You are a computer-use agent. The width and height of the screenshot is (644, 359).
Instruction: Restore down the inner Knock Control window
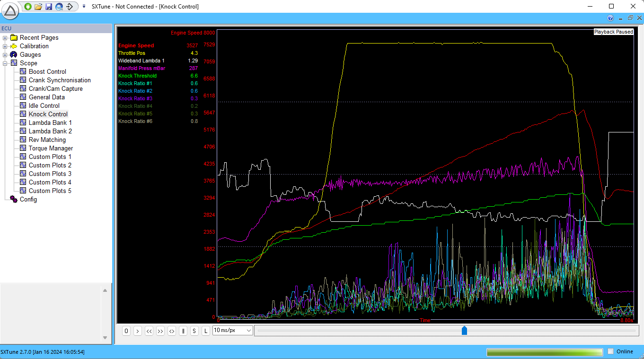click(x=630, y=18)
